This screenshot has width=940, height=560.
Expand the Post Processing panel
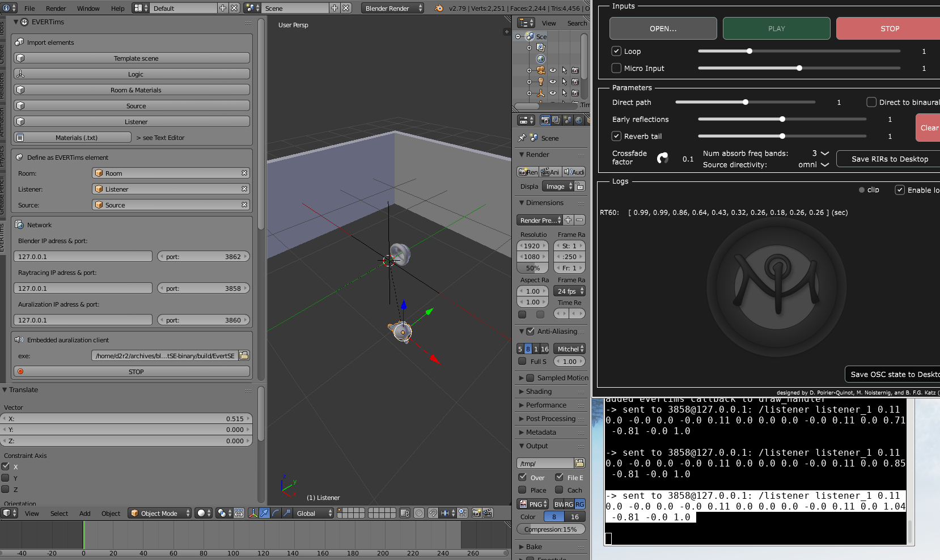(551, 418)
